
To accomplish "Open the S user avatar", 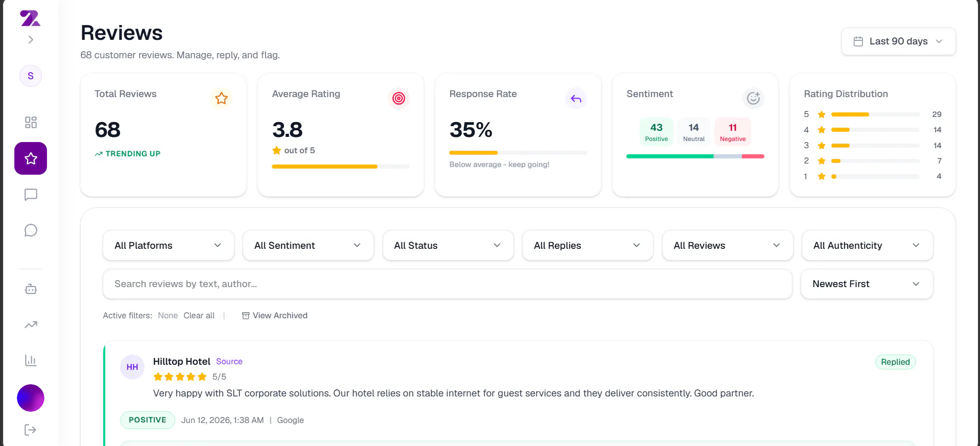I will coord(31,76).
